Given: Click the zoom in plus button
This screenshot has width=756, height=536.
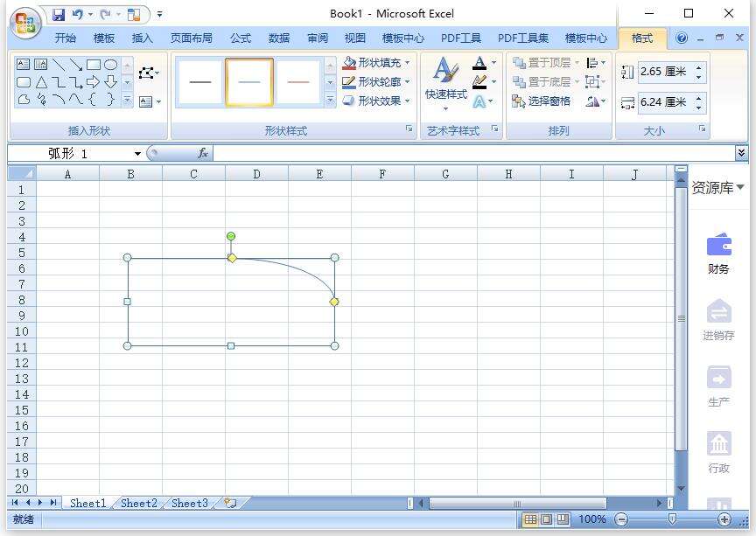Looking at the screenshot, I should [724, 519].
